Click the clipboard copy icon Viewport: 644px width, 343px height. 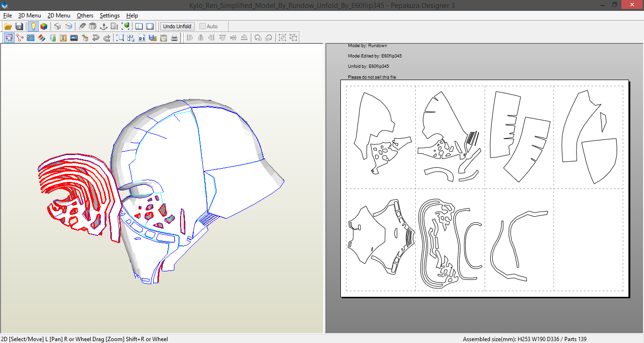pos(164,38)
